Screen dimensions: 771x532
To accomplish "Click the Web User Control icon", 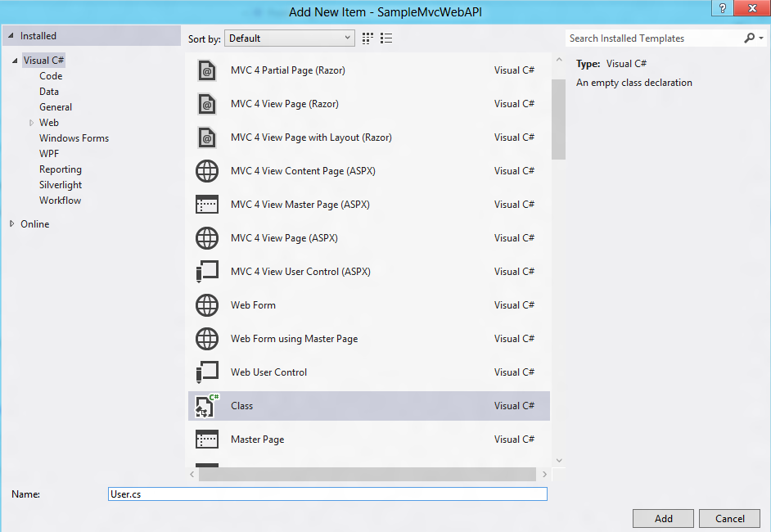I will [207, 372].
